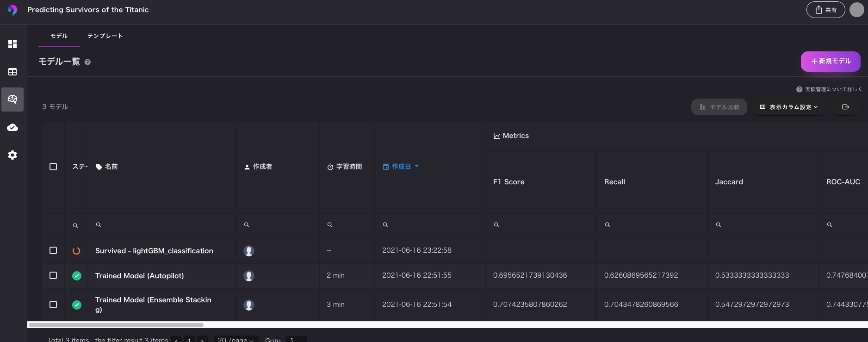Open the user avatar menu
Screen dimensions: 868x342
856,10
